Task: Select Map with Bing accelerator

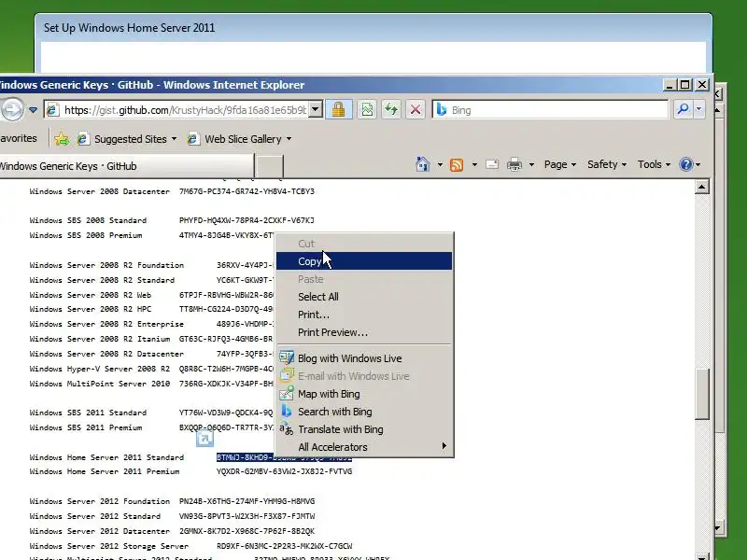Action: click(x=364, y=394)
